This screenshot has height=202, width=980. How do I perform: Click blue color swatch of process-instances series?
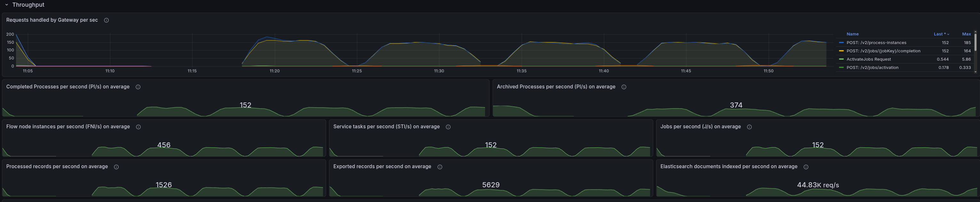(x=841, y=43)
